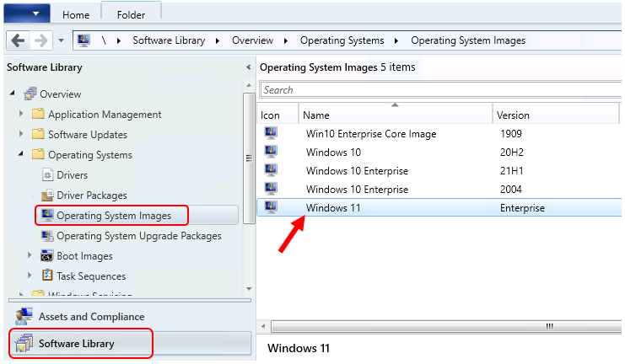Click the Assets and Compliance workspace icon

tap(24, 317)
